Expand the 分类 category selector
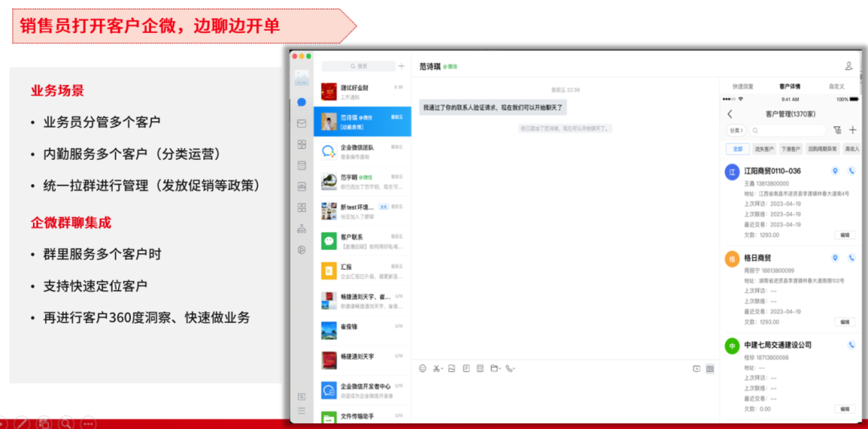The image size is (868, 429). 735,130
